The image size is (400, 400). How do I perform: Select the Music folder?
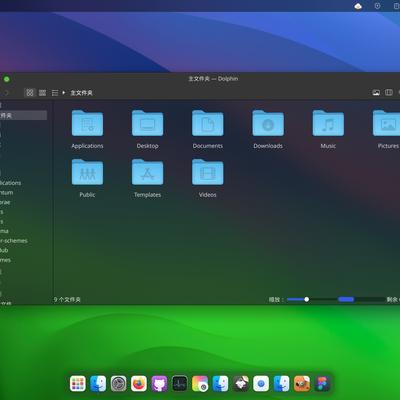328,129
